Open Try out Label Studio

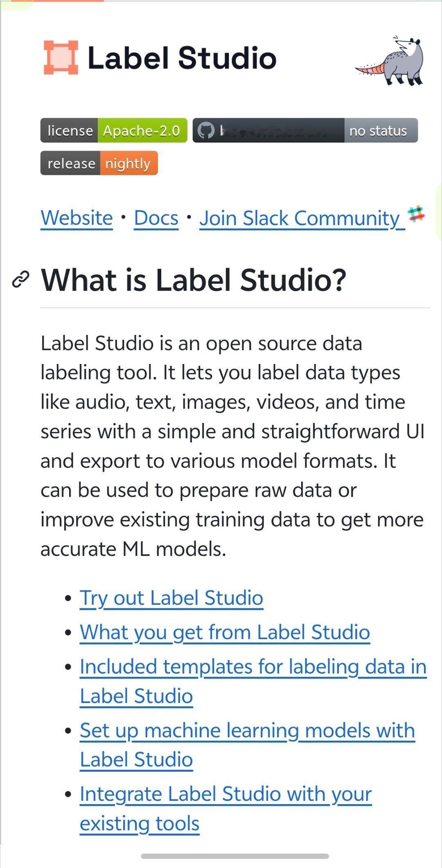172,599
